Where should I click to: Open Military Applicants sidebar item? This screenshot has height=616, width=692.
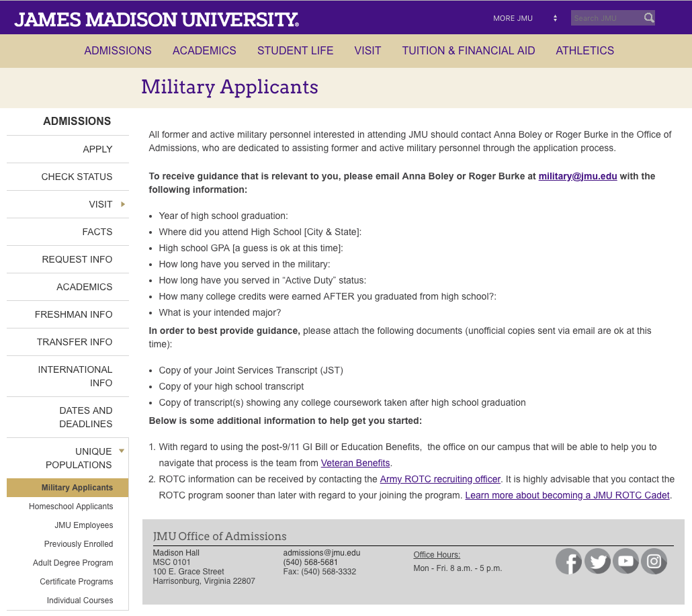[x=68, y=488]
